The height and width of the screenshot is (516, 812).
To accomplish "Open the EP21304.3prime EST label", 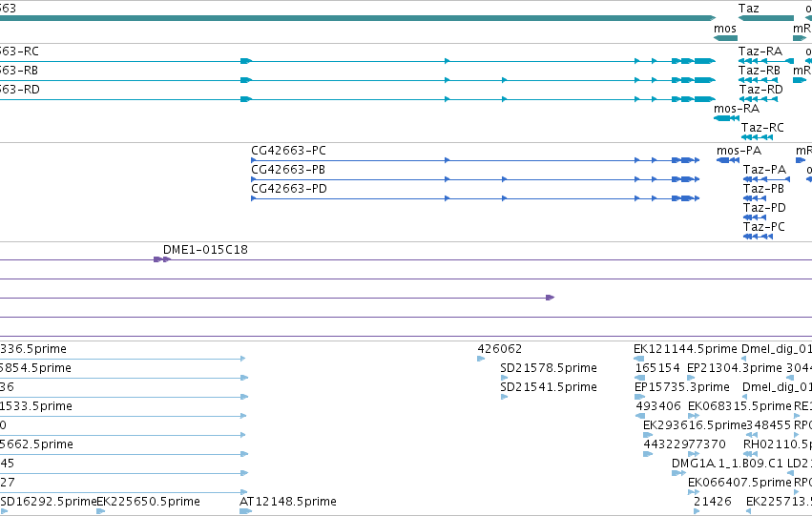I will (x=734, y=368).
